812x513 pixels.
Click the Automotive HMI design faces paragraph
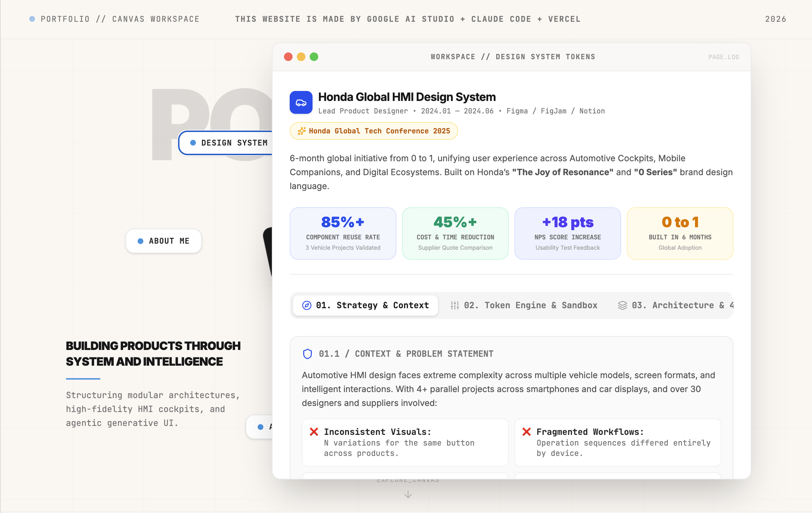(x=509, y=389)
